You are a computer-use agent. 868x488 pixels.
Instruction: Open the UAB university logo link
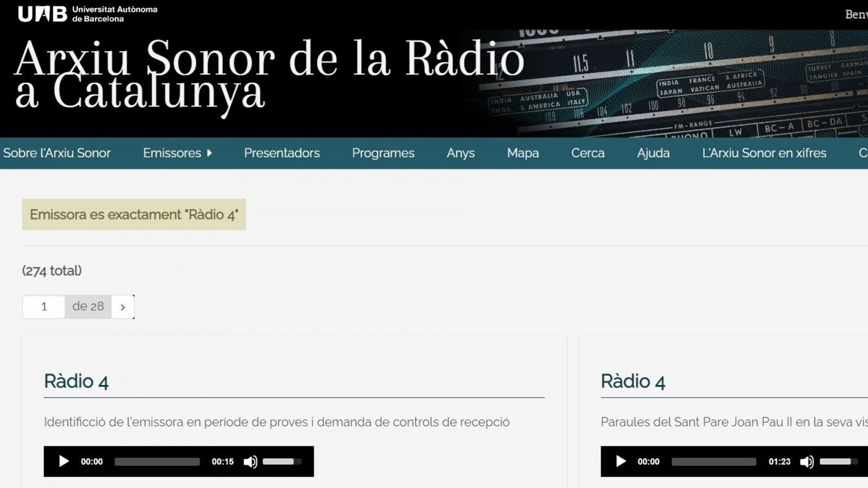tap(87, 14)
